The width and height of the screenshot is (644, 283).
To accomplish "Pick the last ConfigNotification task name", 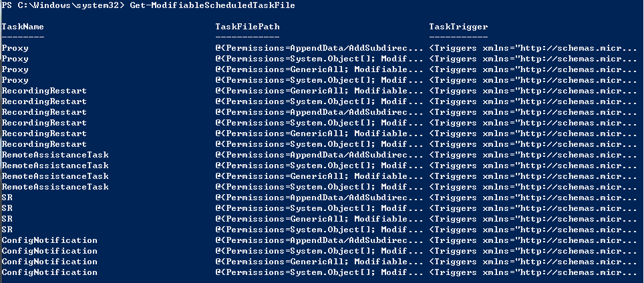I will (49, 272).
